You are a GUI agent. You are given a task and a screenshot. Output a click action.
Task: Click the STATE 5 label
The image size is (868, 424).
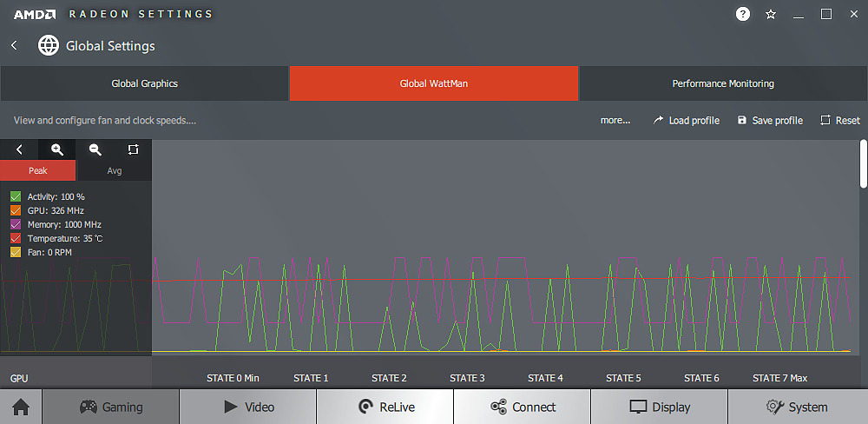click(623, 378)
